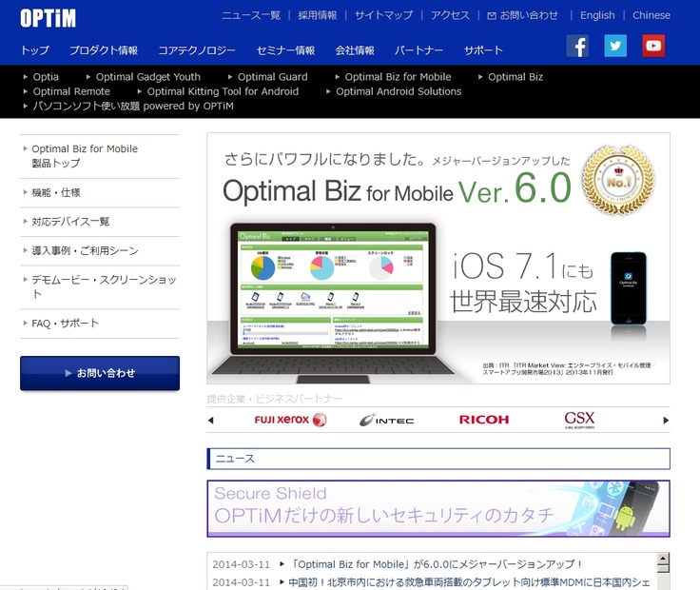Open Optimal Biz product link
700x590 pixels.
pos(515,77)
